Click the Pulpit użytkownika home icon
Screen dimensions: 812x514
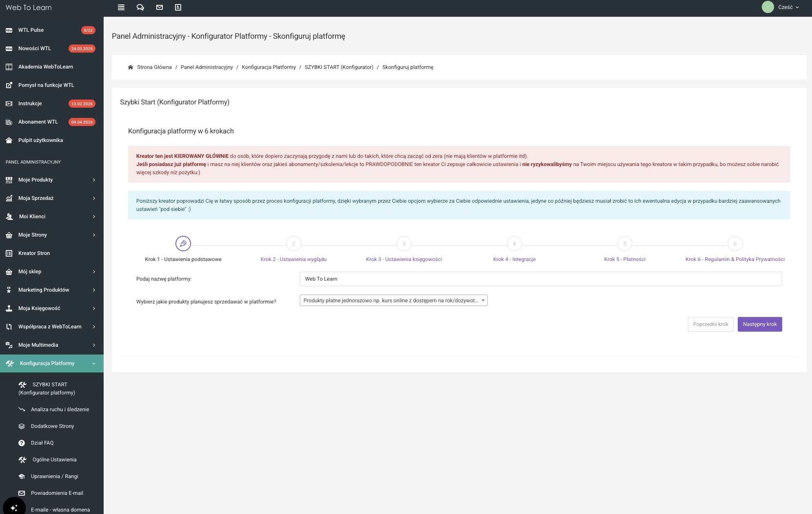coord(9,140)
